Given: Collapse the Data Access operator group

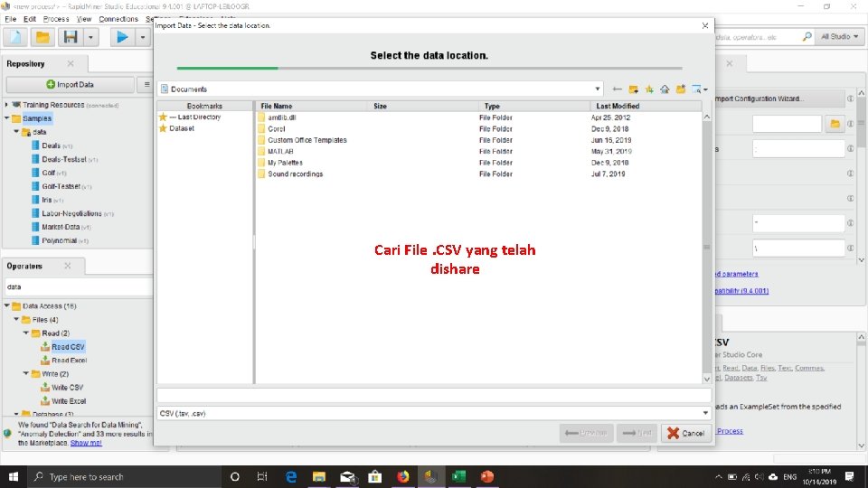Looking at the screenshot, I should [x=6, y=305].
